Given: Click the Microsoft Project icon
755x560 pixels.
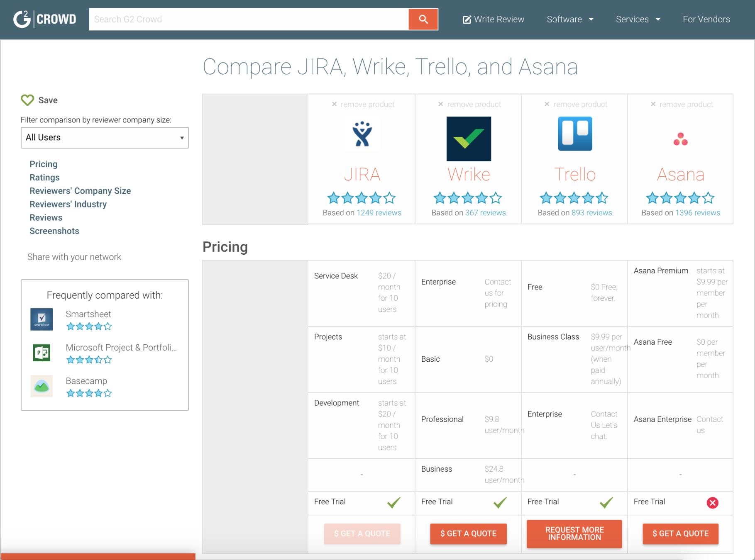Looking at the screenshot, I should (x=42, y=353).
